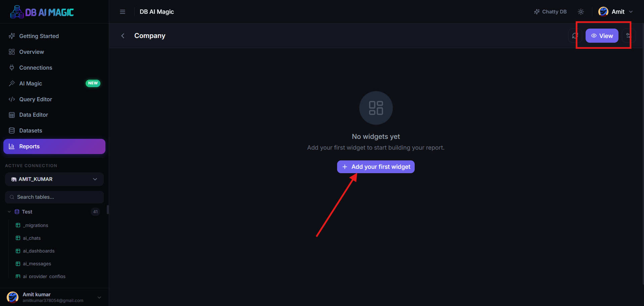Open AMIT_KUMAR connection dropdown
644x306 pixels.
pos(54,179)
